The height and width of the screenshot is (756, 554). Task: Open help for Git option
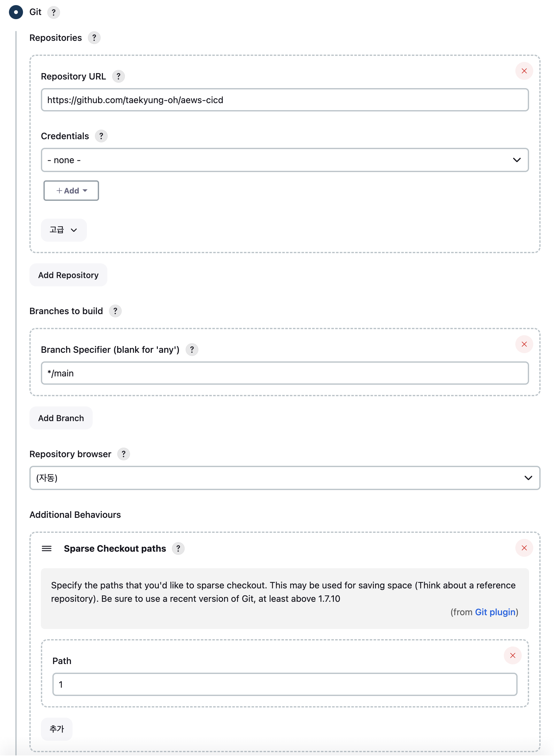tap(54, 12)
